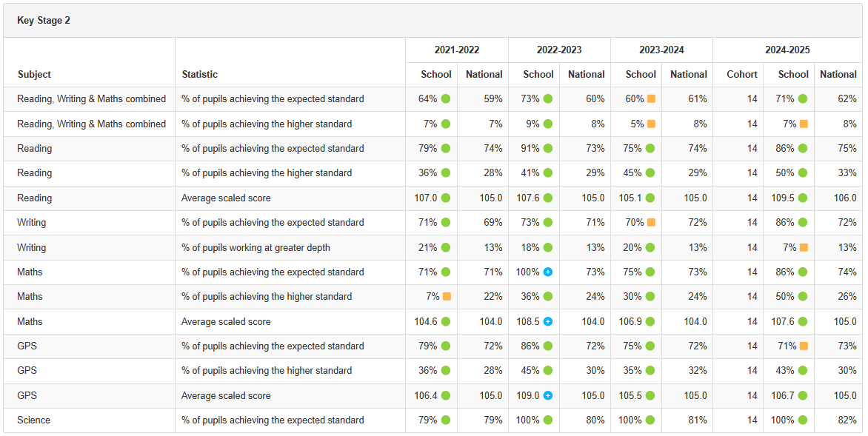
Task: Select the Science subject row label
Action: [x=34, y=420]
